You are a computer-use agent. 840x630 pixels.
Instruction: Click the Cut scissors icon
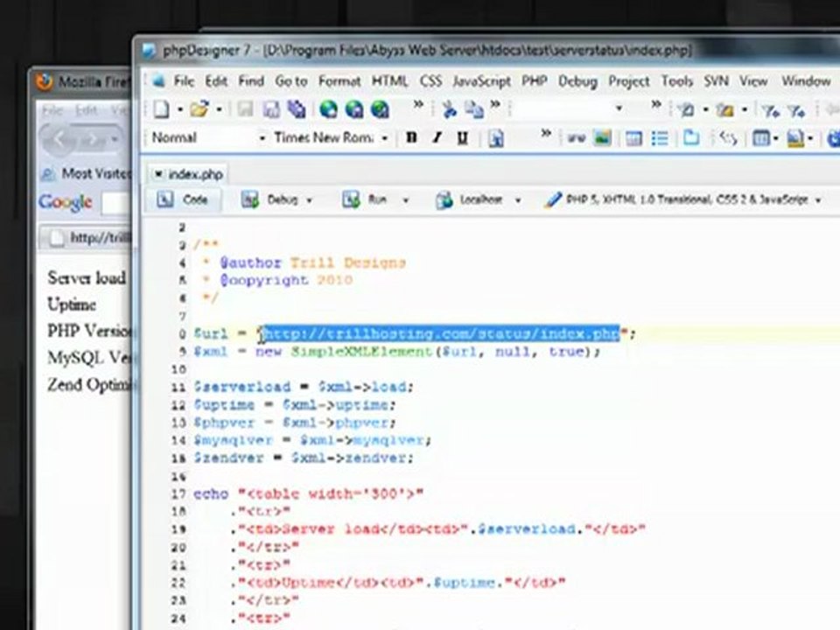pos(449,110)
